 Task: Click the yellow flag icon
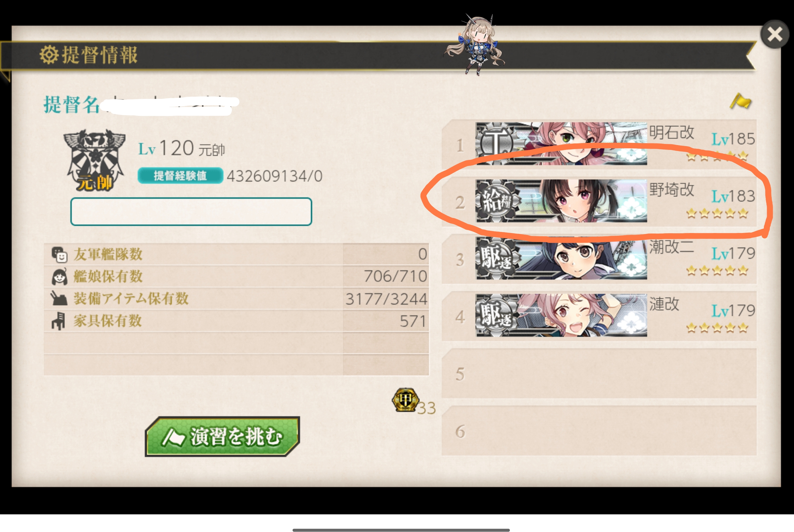pos(740,102)
